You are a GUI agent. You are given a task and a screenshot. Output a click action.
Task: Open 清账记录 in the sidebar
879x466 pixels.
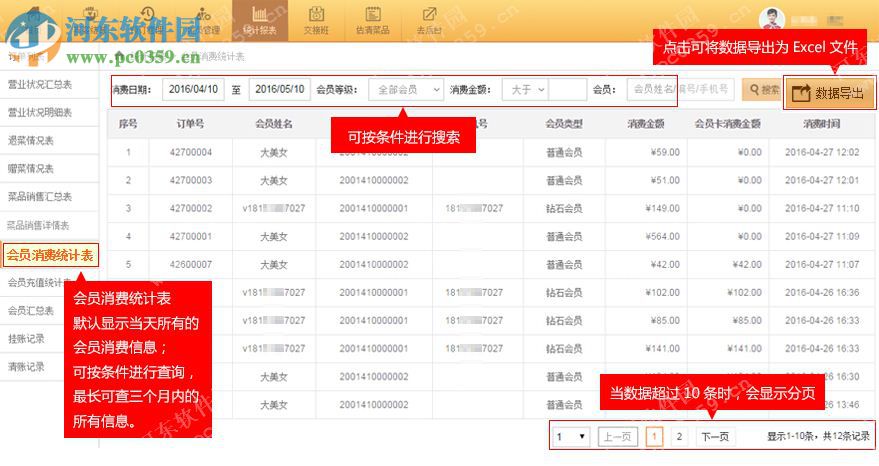[x=26, y=367]
